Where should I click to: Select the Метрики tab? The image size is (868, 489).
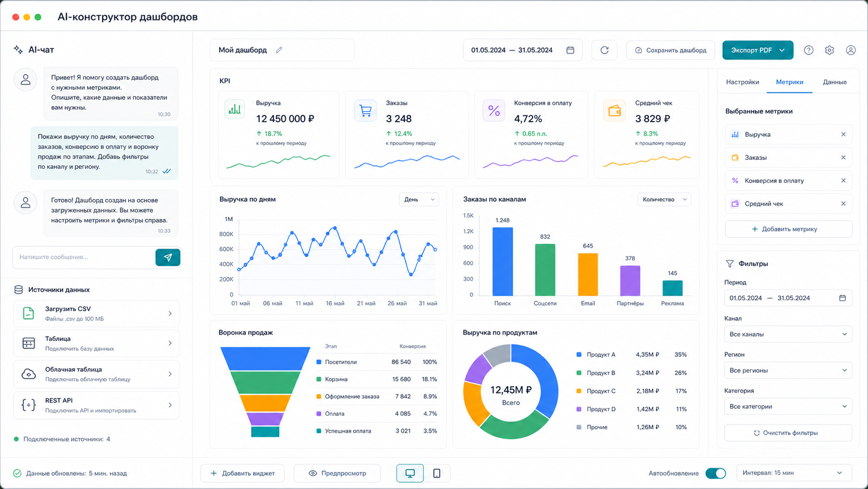click(790, 82)
